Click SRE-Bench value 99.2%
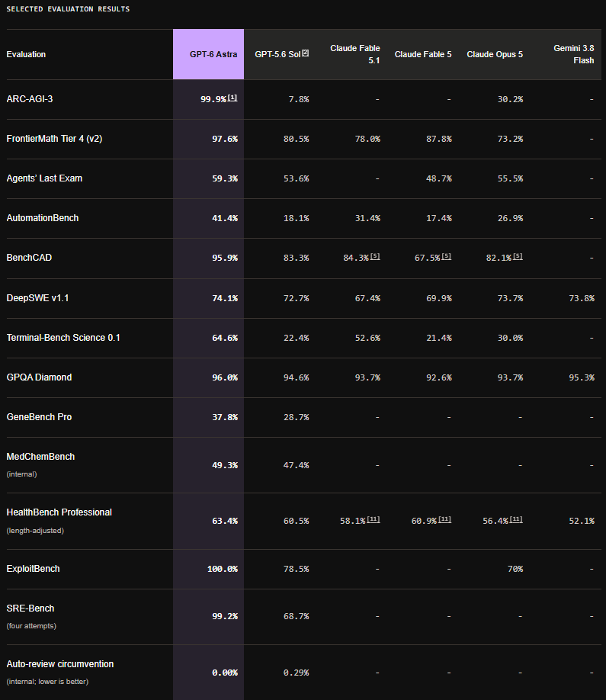 coord(225,617)
